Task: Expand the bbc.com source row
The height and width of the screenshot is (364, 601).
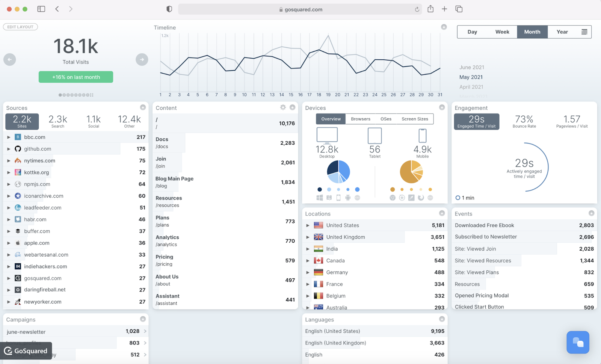Action: tap(9, 137)
